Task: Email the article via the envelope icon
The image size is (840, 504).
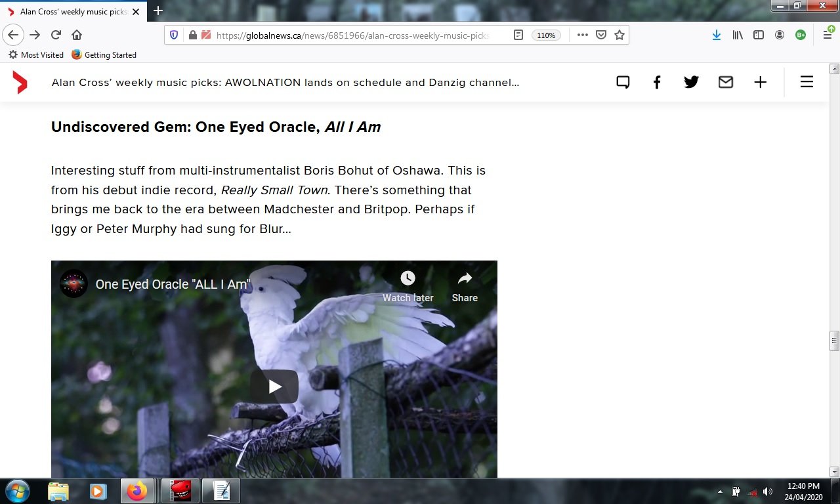Action: point(726,82)
